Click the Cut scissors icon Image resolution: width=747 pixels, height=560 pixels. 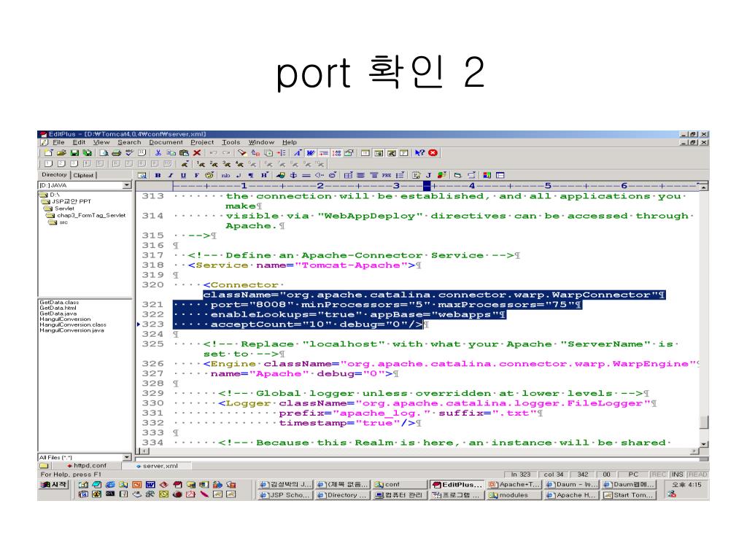click(158, 153)
